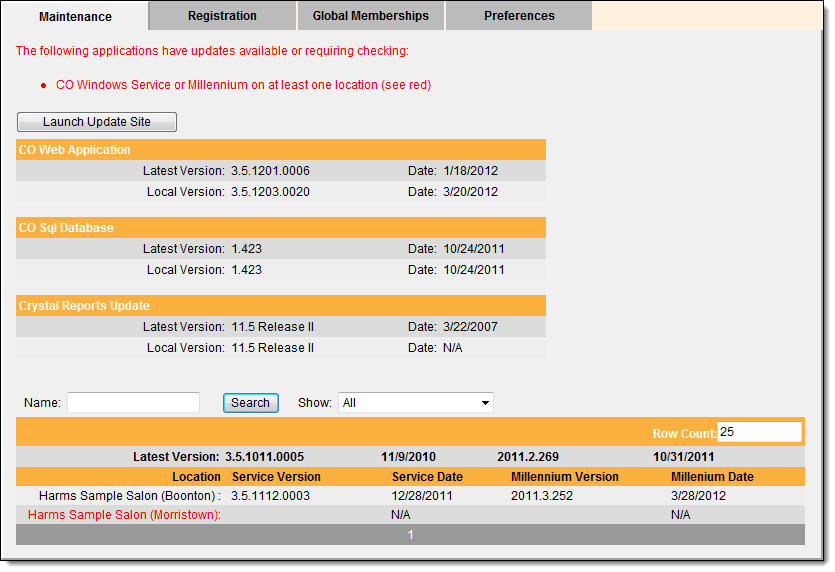Image resolution: width=835 pixels, height=572 pixels.
Task: Select the Harms Sample Salon (Morristown) row
Action: tap(124, 515)
